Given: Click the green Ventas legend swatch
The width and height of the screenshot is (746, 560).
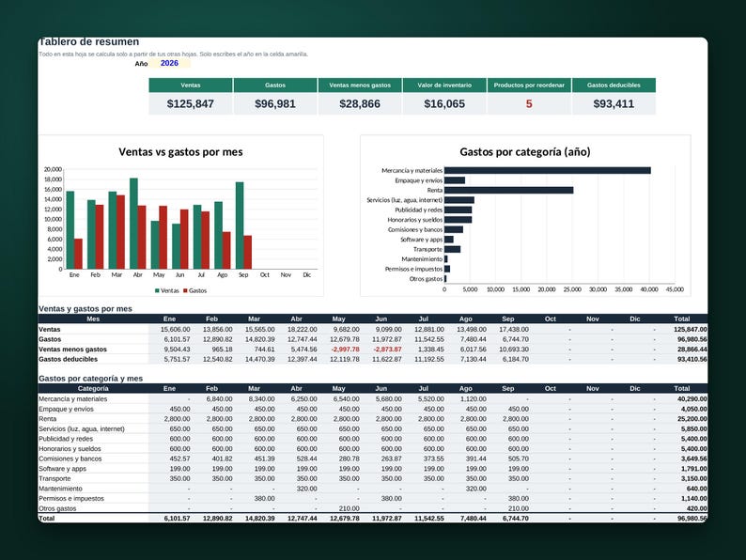Looking at the screenshot, I should [157, 290].
